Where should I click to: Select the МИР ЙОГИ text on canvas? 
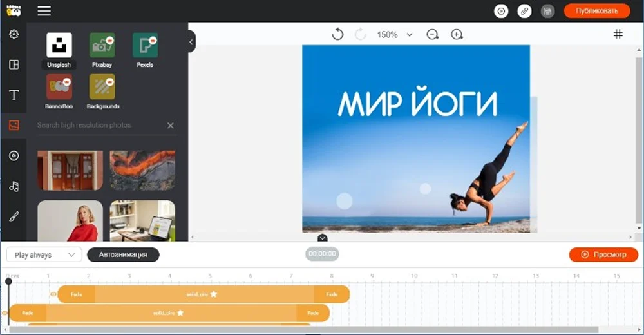[417, 102]
